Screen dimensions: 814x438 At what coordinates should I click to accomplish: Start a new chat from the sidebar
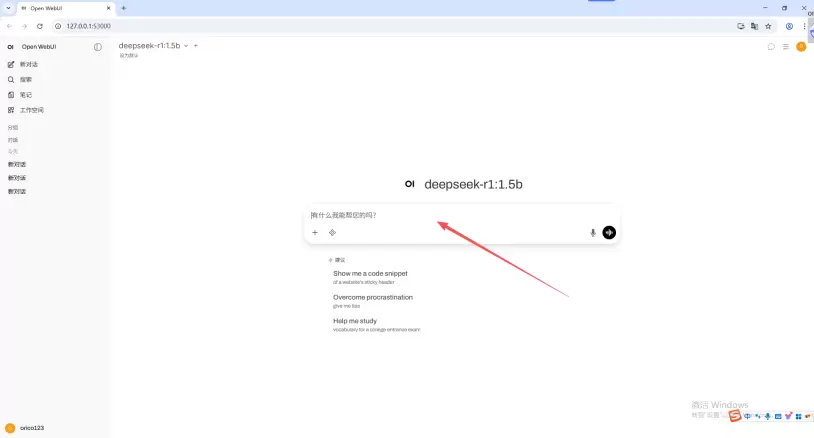[28, 64]
